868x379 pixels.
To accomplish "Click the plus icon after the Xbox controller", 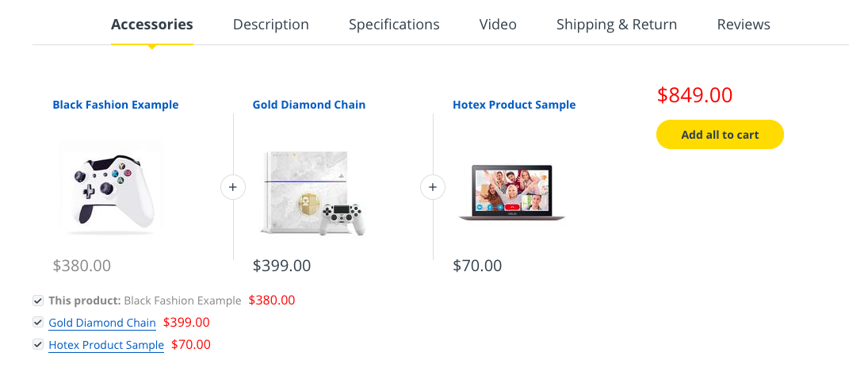I will pos(233,187).
